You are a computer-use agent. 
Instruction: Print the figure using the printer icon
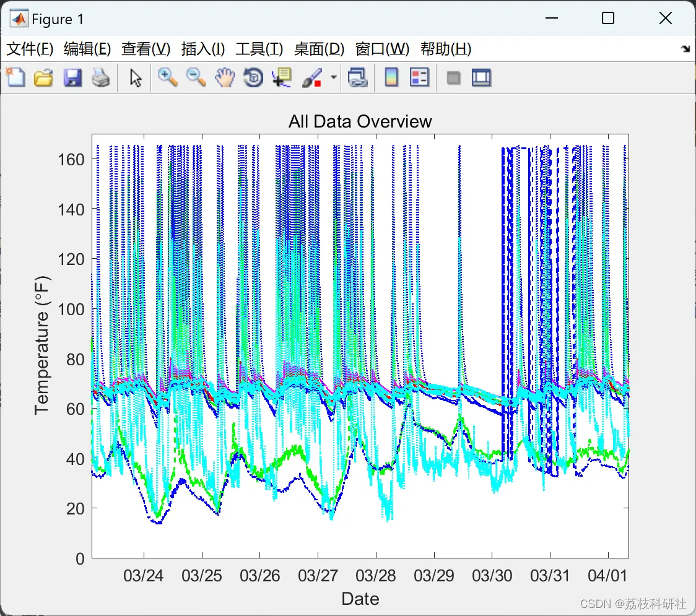100,78
